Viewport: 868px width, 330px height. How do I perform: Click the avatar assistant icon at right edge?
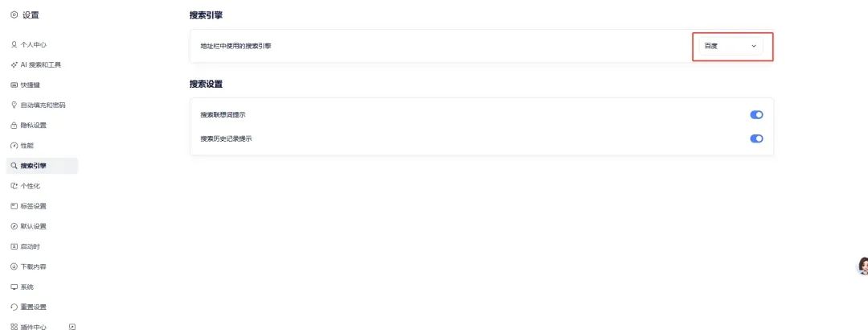point(863,266)
